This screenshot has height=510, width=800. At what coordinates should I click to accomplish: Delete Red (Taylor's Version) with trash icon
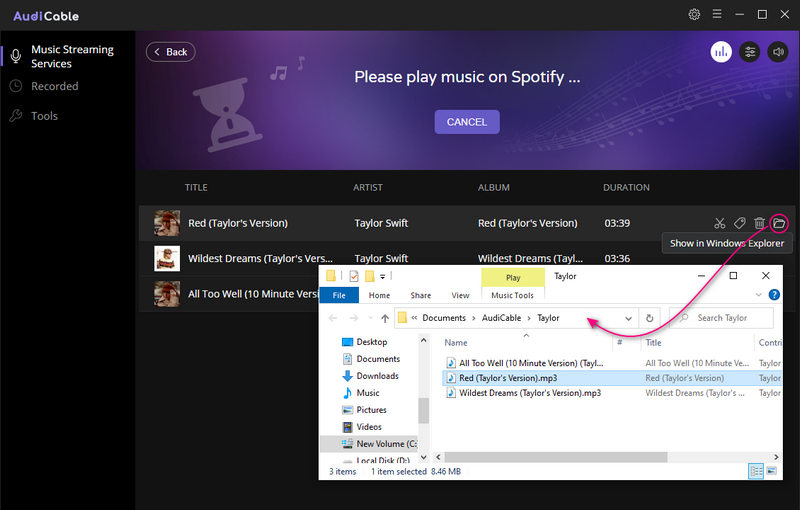pyautogui.click(x=759, y=223)
